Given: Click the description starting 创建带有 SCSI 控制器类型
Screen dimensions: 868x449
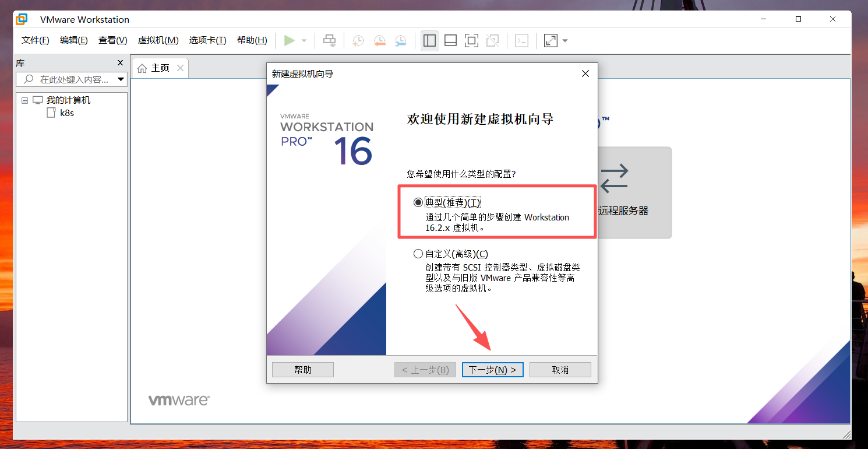Looking at the screenshot, I should point(503,278).
